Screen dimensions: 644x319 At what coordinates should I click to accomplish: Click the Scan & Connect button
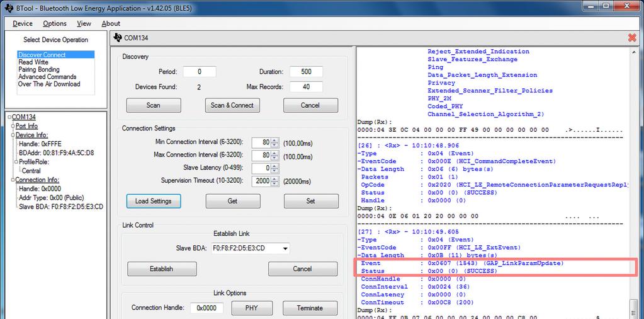[232, 105]
